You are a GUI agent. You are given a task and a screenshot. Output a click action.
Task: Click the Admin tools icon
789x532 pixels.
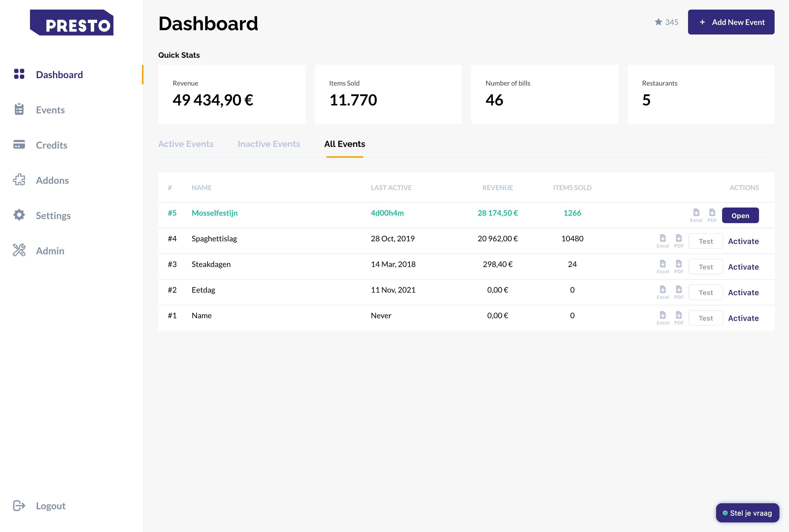coord(19,250)
